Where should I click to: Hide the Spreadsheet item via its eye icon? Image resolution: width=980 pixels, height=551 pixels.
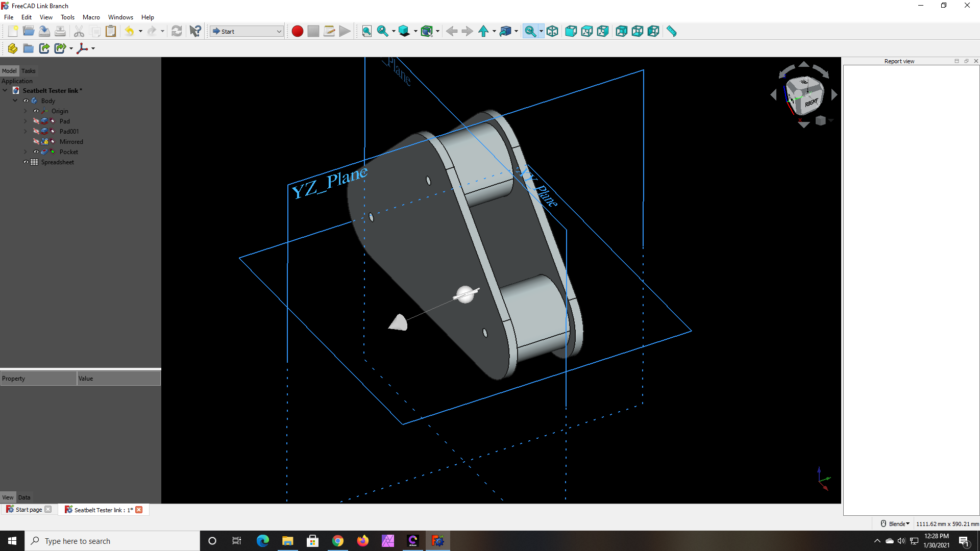(26, 162)
